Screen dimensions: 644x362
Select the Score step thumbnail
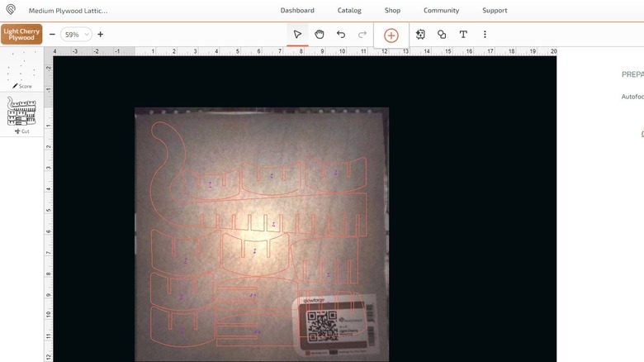click(21, 69)
